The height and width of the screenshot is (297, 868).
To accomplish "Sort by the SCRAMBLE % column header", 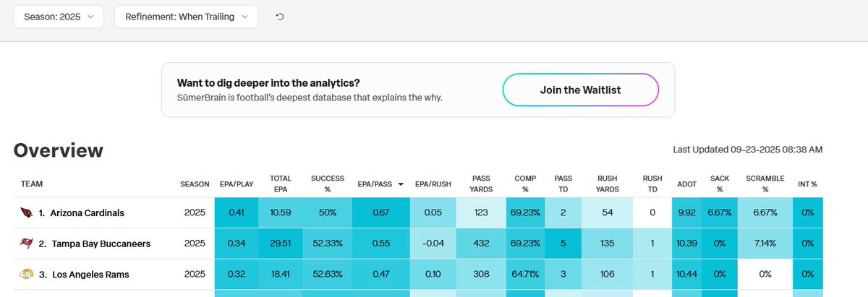I will tap(765, 184).
